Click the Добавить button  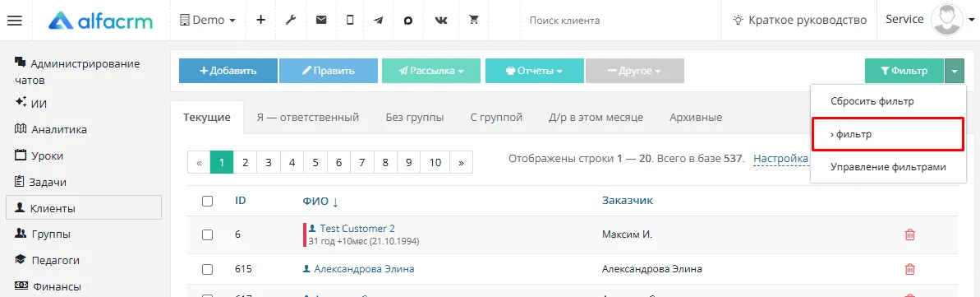click(x=228, y=71)
